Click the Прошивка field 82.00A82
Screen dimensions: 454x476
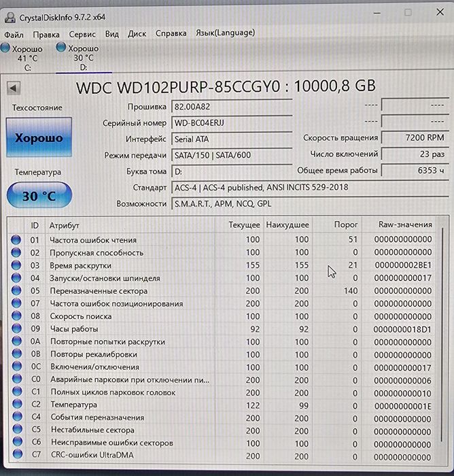(232, 107)
